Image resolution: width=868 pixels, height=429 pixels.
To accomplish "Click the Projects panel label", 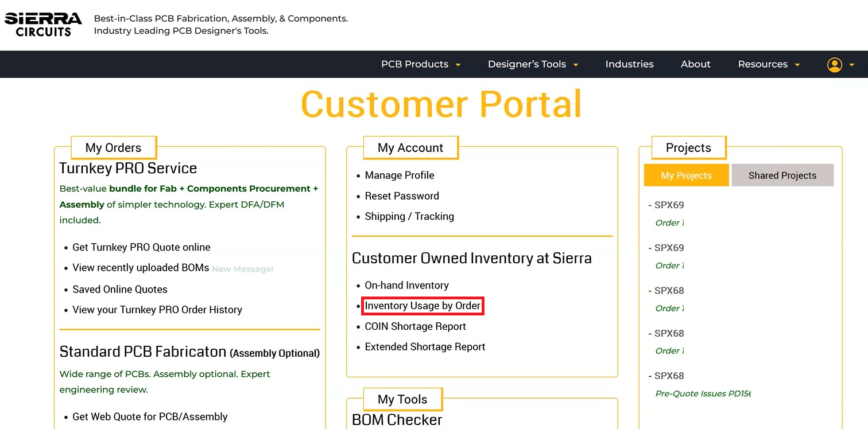I will pos(688,148).
